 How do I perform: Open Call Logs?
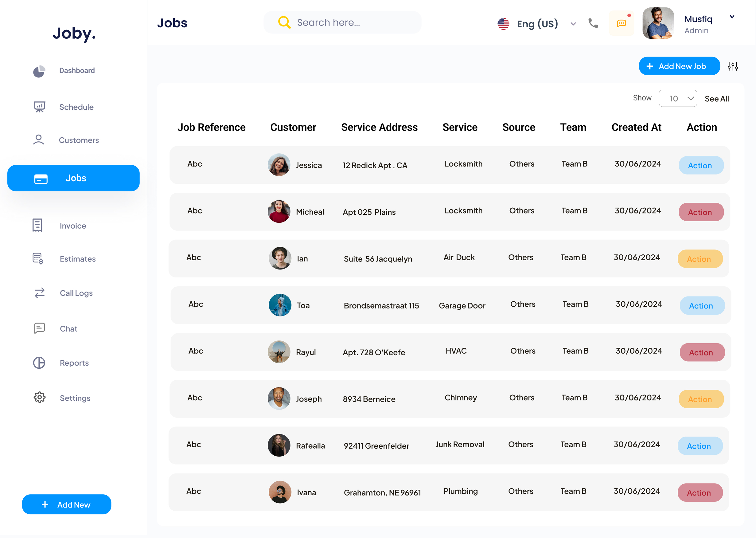coord(76,293)
